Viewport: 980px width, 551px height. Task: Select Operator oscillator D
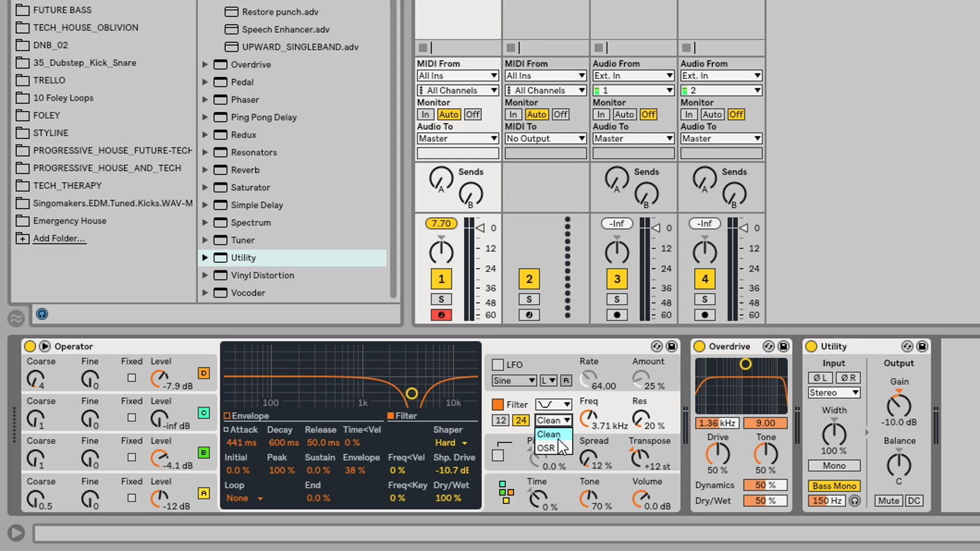point(204,373)
